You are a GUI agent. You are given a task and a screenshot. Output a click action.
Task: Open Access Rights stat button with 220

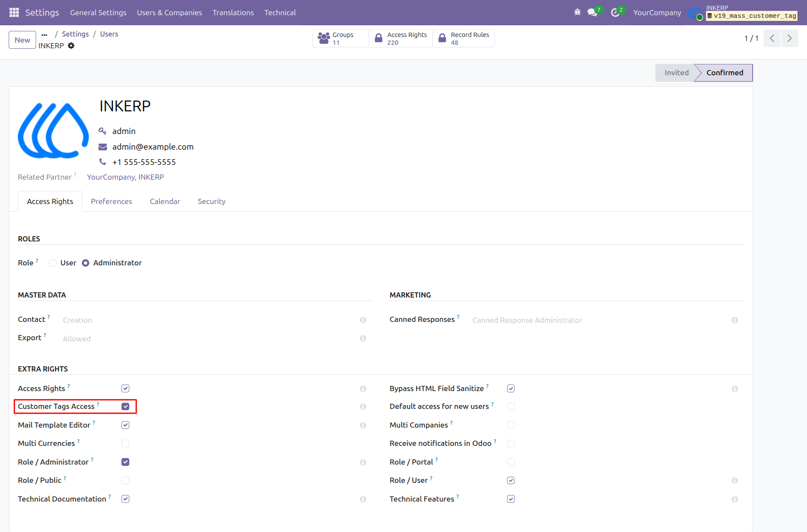401,38
